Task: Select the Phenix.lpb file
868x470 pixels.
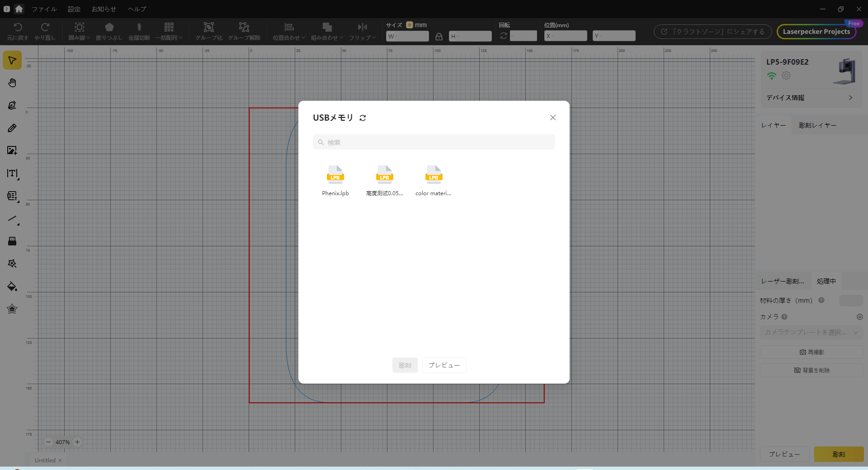Action: pos(335,181)
